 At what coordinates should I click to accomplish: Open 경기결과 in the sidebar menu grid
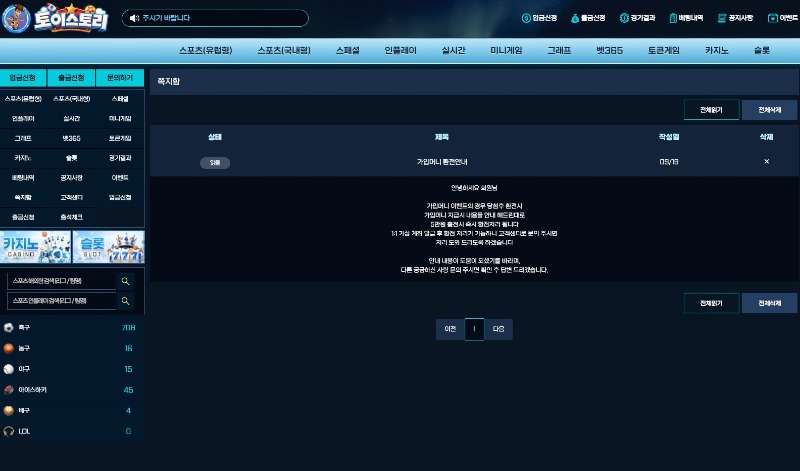[x=120, y=158]
